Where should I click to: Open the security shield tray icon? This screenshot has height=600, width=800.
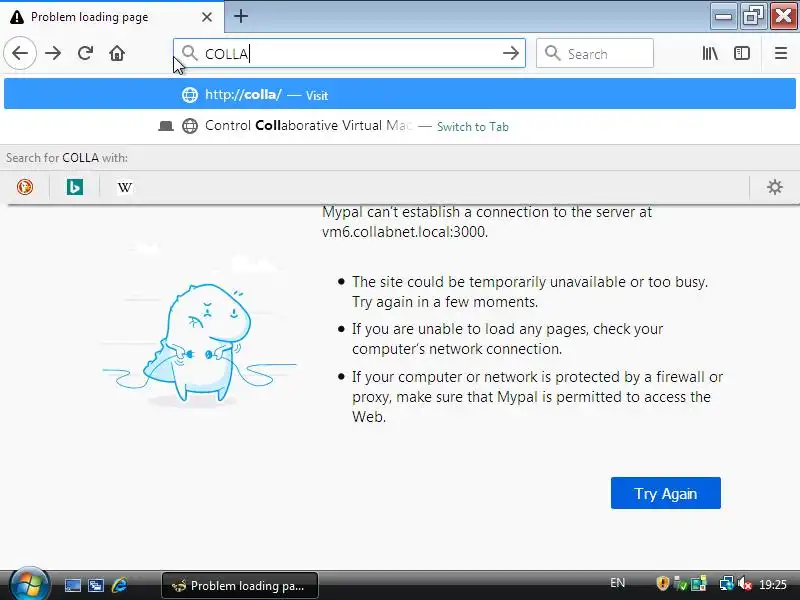[x=662, y=584]
